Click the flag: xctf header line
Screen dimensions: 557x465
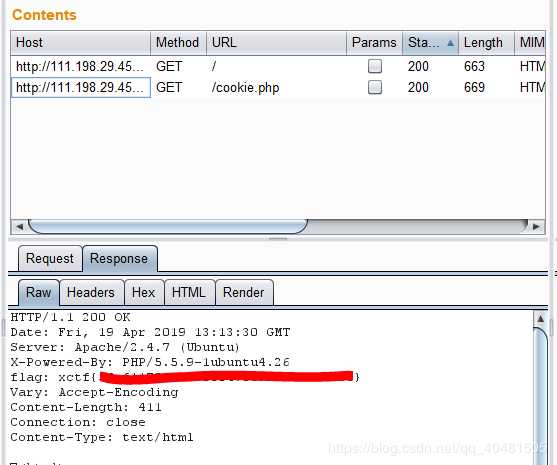coord(185,377)
